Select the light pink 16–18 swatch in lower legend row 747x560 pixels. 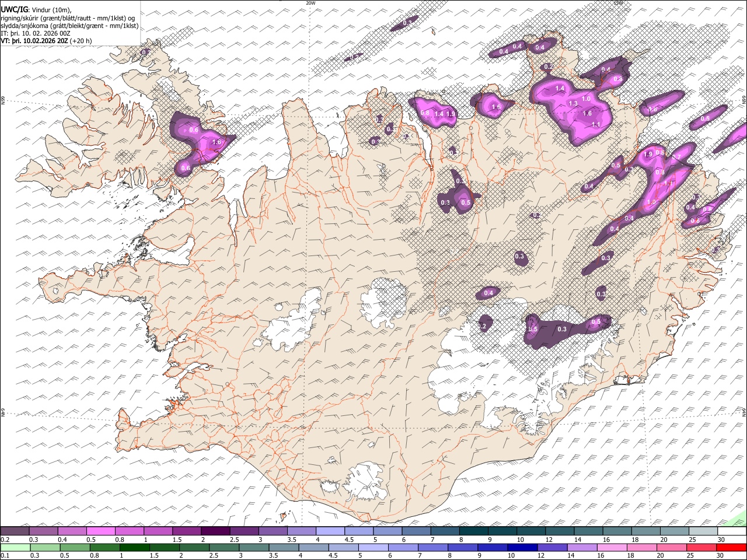612,547
